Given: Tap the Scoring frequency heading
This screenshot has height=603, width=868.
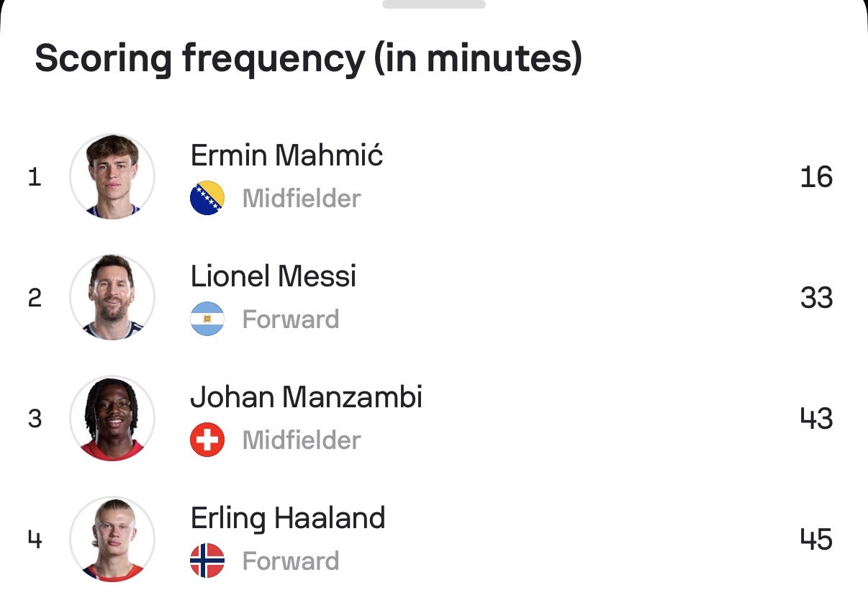Looking at the screenshot, I should (308, 58).
